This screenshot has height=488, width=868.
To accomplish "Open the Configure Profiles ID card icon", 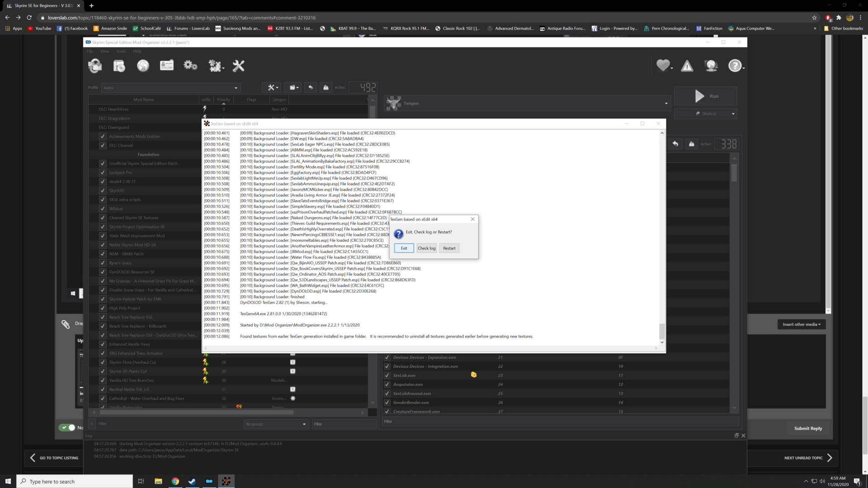I will (167, 66).
